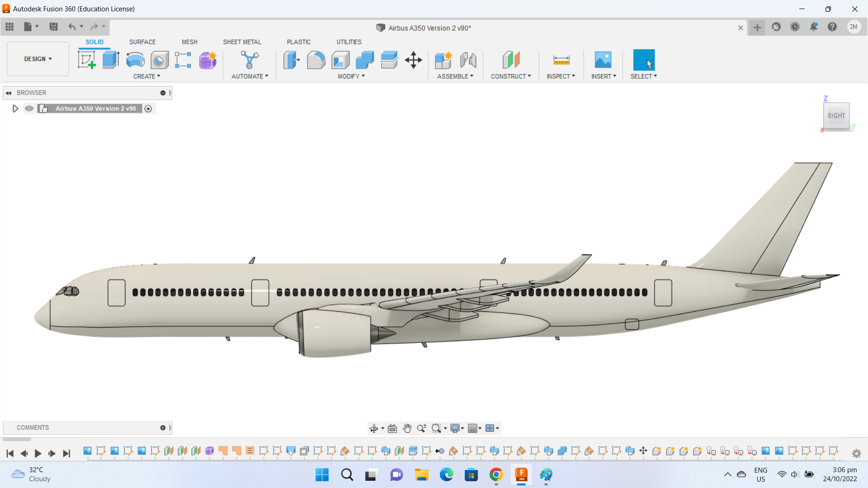Select the Joint tool
Viewport: 868px width, 488px height.
(468, 60)
